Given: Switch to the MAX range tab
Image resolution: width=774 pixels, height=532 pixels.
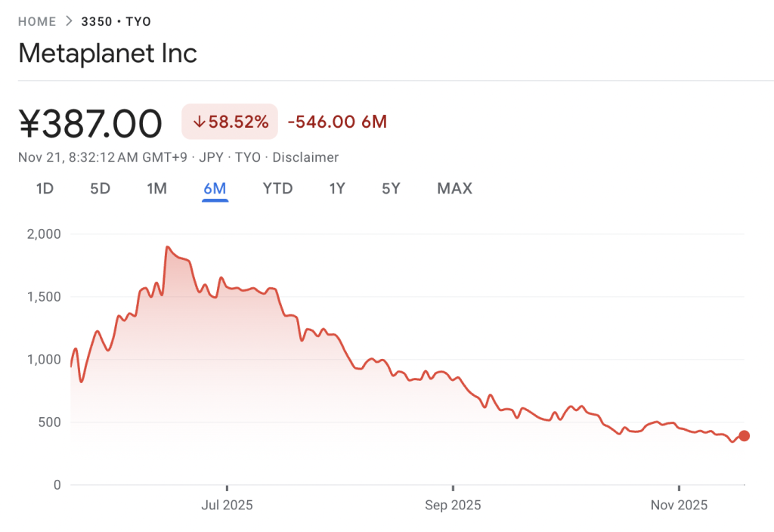Looking at the screenshot, I should pos(454,188).
